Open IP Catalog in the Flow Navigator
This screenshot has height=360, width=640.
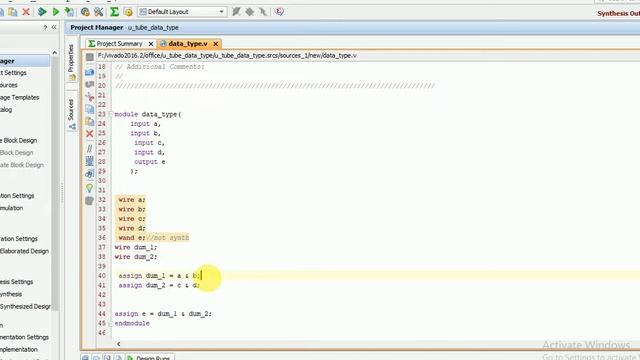click(6, 110)
